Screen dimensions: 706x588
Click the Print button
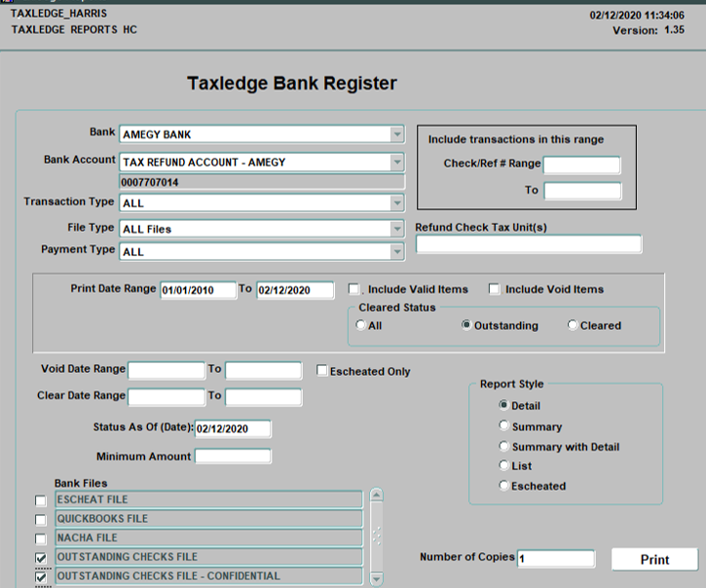click(x=654, y=560)
